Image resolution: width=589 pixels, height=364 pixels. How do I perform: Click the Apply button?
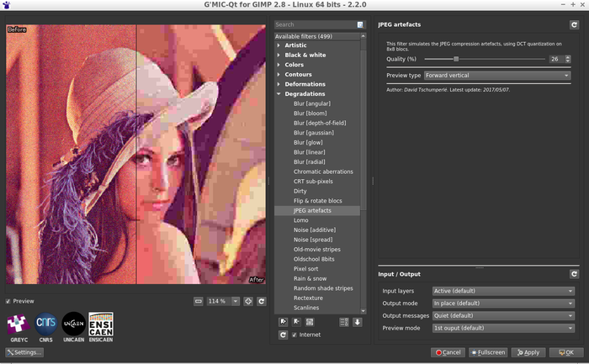click(x=527, y=352)
